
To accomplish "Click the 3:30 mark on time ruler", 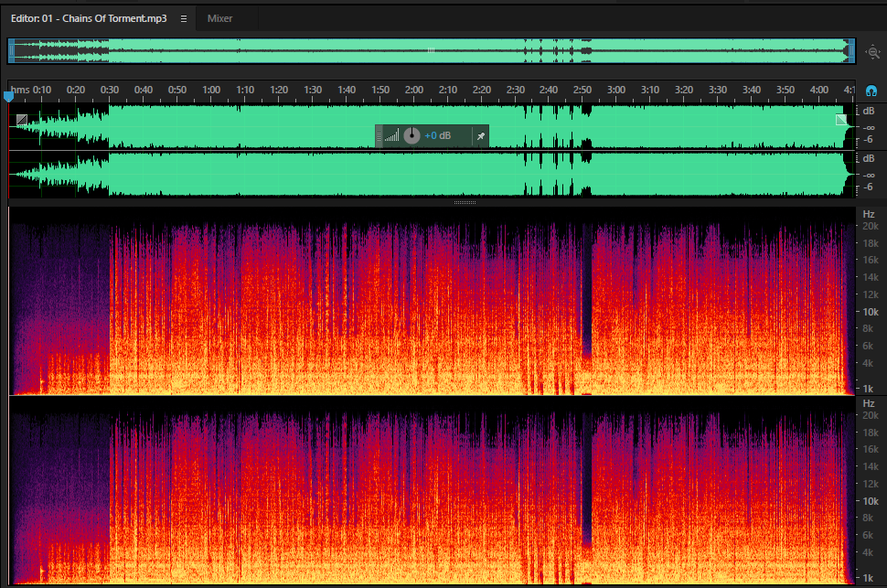I will (718, 90).
